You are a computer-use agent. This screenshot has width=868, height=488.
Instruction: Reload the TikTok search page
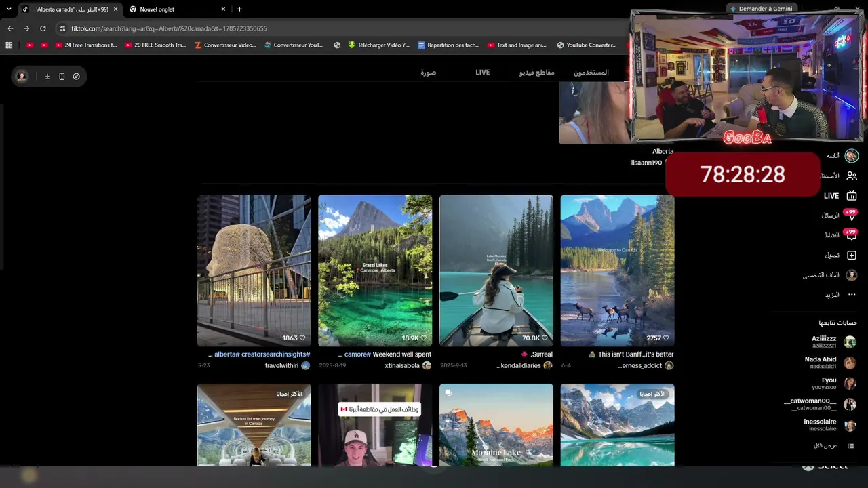43,28
